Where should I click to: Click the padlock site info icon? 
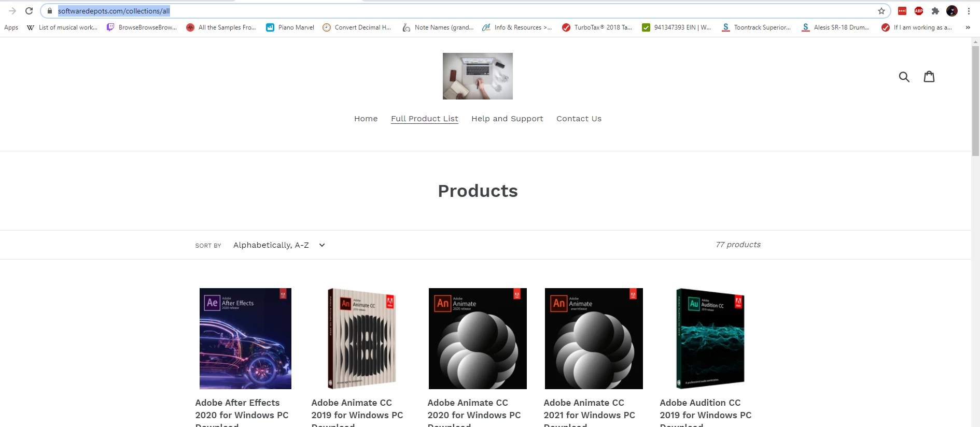point(50,11)
